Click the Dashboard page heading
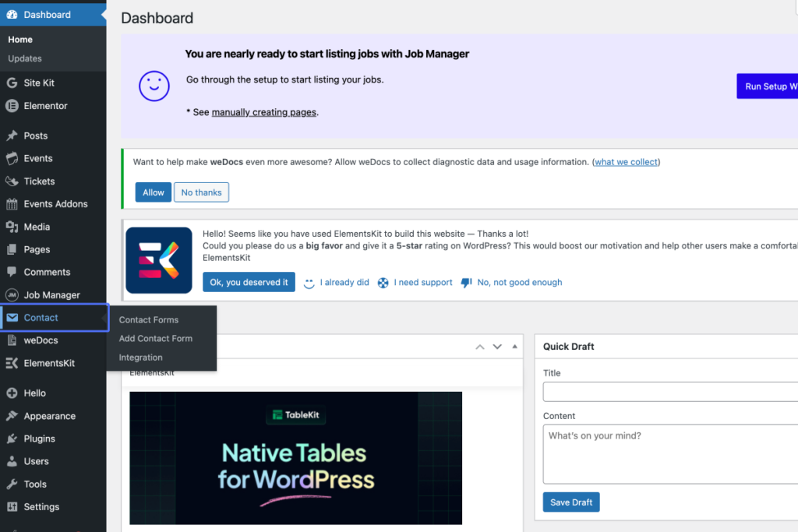This screenshot has width=798, height=532. [x=157, y=18]
